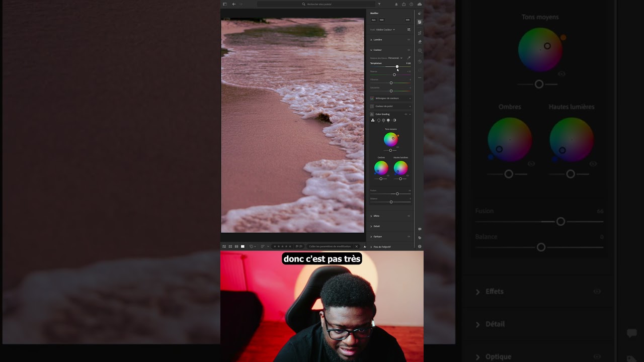Toggle Color Grading visibility eye
Image resolution: width=644 pixels, height=362 pixels.
[406, 114]
